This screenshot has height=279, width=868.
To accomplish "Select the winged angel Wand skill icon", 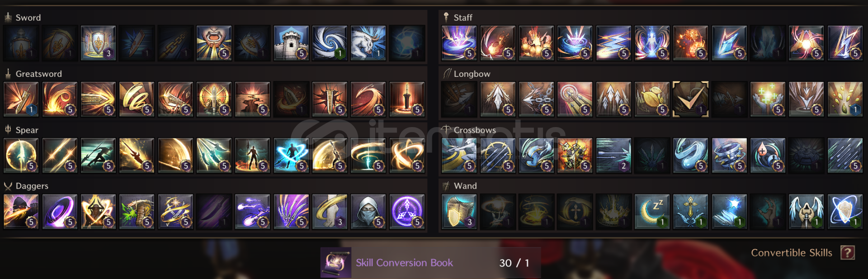I will (x=806, y=212).
